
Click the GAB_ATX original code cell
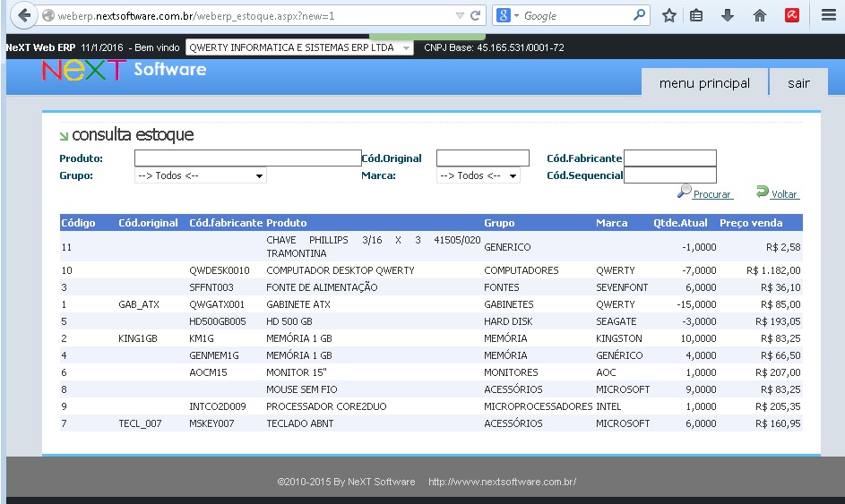point(139,304)
